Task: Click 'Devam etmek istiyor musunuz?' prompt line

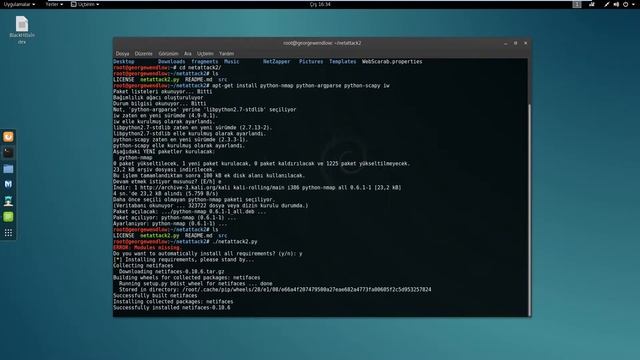Action: pyautogui.click(x=167, y=182)
